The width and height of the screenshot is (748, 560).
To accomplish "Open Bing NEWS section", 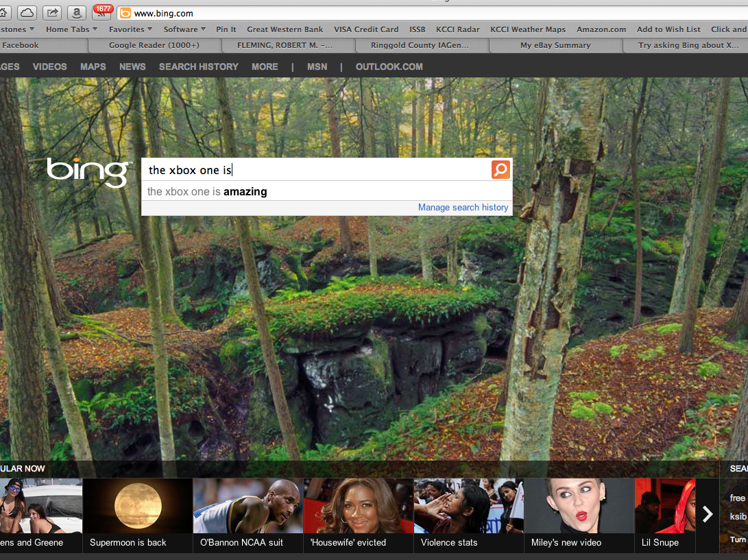I will [132, 66].
